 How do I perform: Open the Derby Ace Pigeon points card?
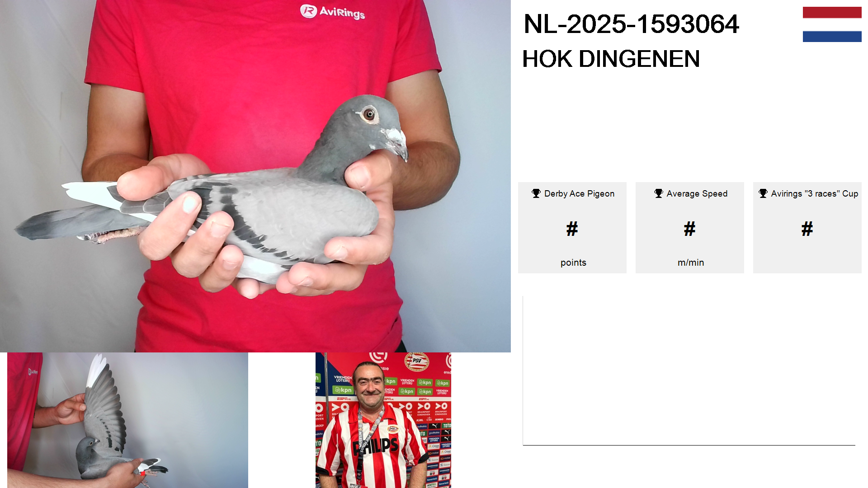tap(572, 228)
